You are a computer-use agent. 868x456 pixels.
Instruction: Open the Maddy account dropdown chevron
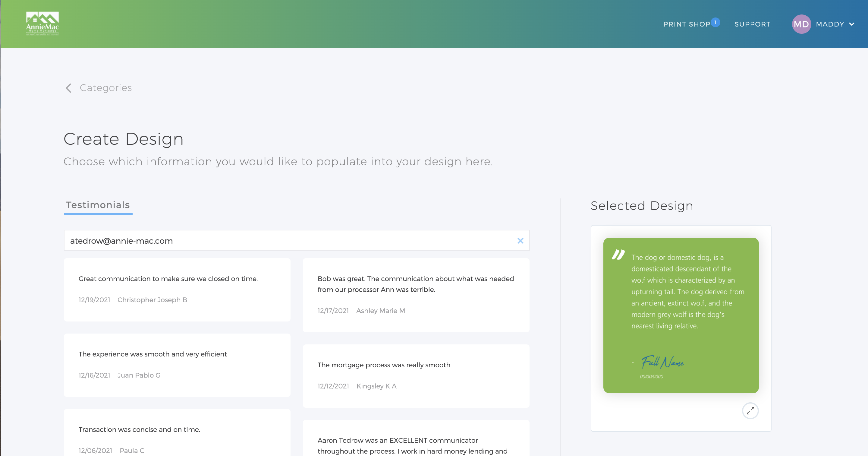click(852, 24)
